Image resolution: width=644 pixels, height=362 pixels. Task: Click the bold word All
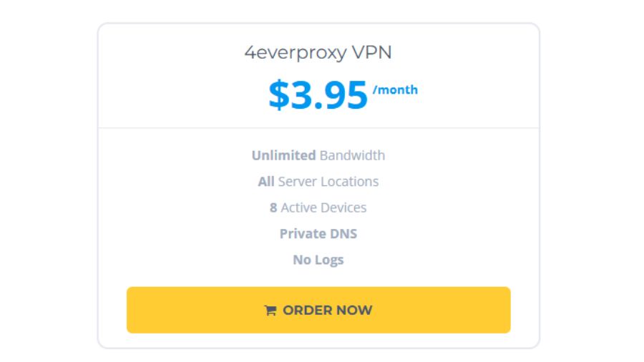[x=266, y=182]
